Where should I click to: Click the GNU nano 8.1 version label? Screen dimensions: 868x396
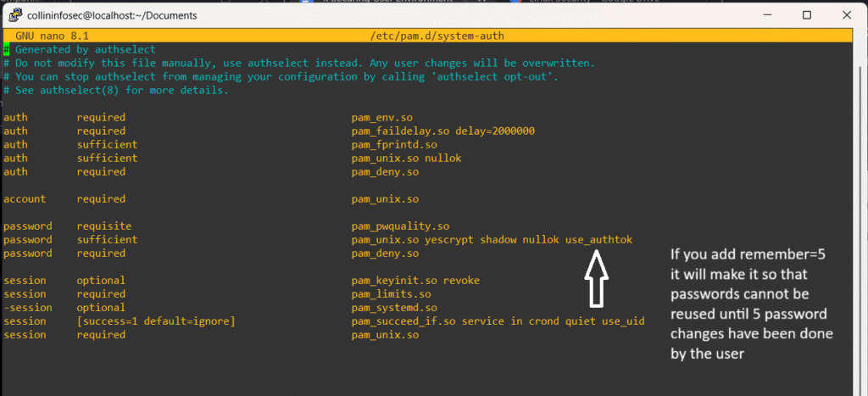[x=52, y=36]
